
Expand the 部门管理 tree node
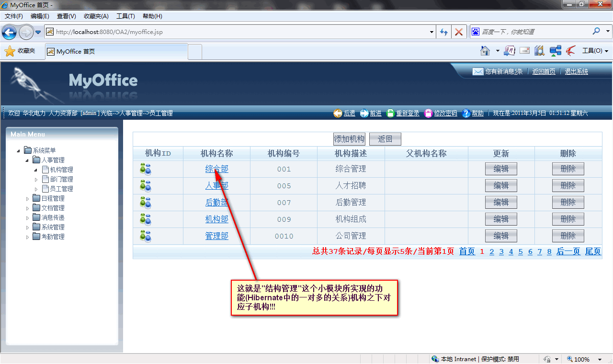[x=36, y=180]
